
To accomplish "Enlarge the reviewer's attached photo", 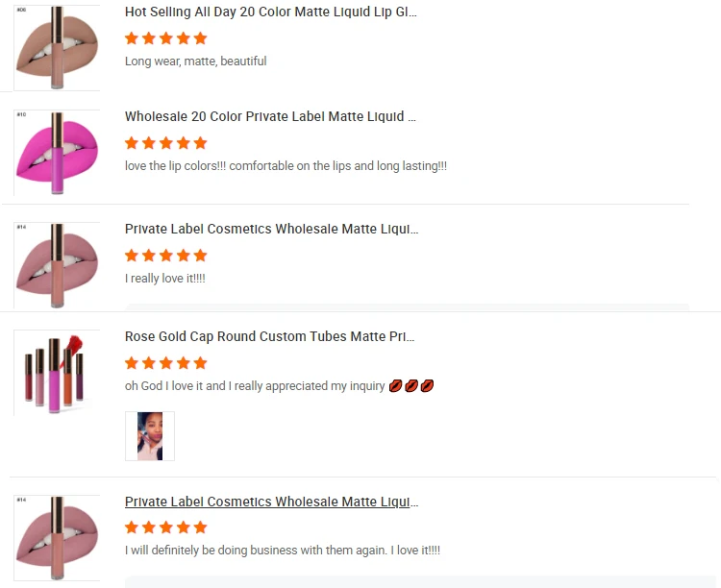I will 150,436.
